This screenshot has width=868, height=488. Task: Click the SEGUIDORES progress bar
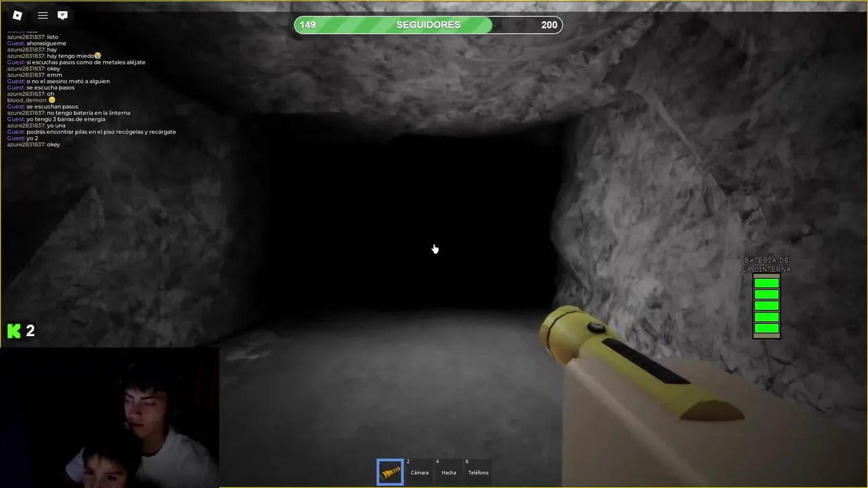click(x=428, y=25)
